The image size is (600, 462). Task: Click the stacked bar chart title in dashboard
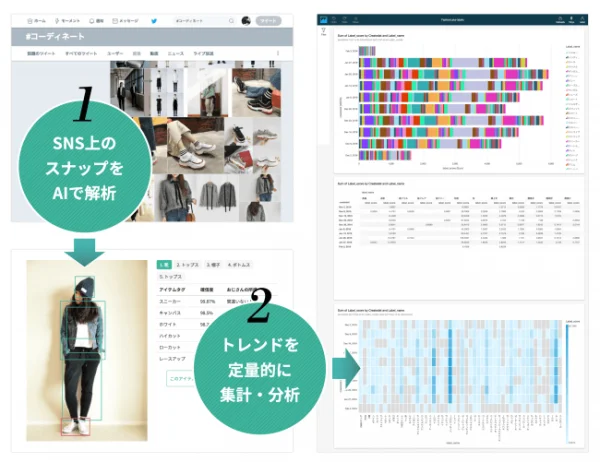point(371,36)
